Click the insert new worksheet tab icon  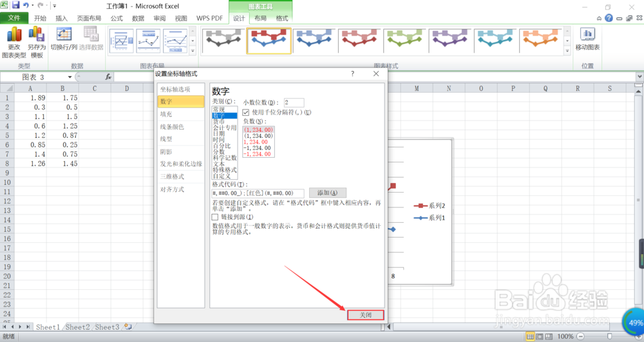point(128,327)
